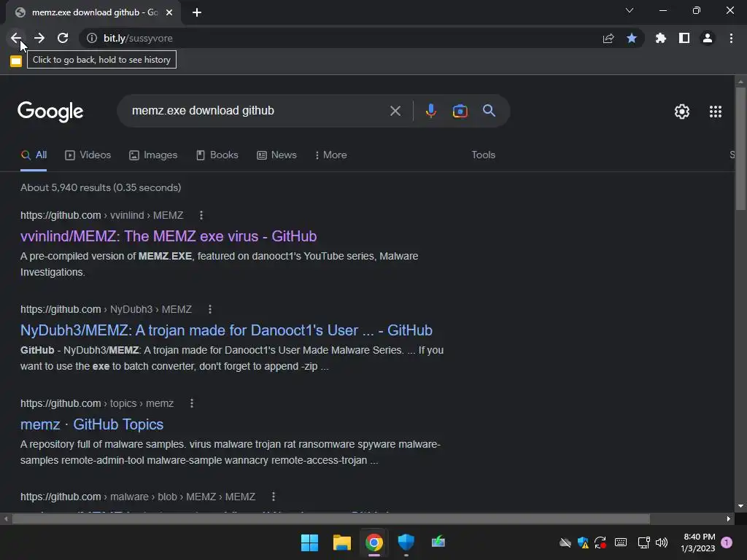Open vvinlind/MEMZ result title link

pyautogui.click(x=169, y=236)
